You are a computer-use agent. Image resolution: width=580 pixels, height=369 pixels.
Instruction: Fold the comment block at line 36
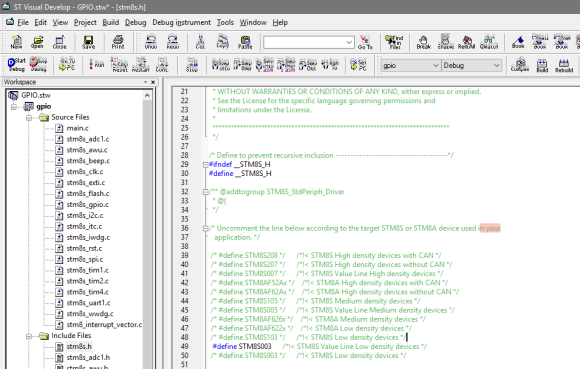[205, 228]
